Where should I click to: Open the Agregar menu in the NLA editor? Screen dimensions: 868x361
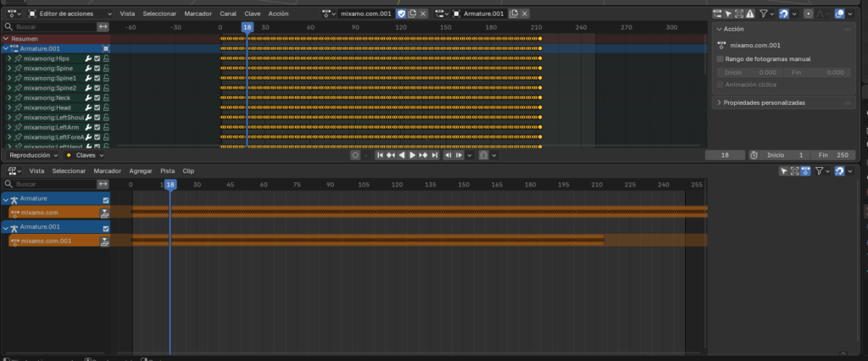(x=141, y=170)
